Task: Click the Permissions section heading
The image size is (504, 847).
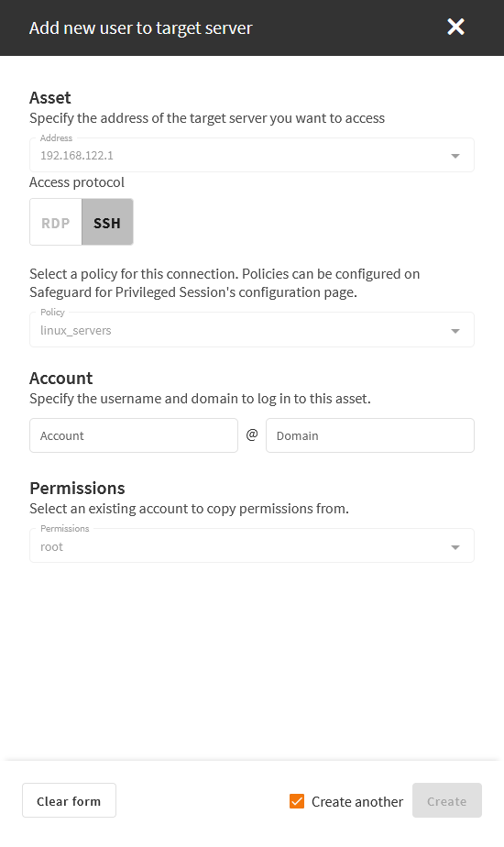Action: [x=77, y=489]
